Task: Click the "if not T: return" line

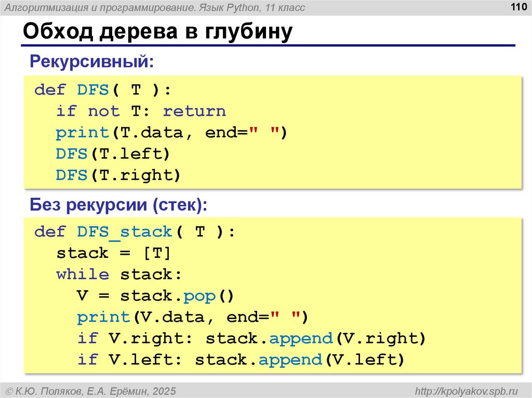Action: point(141,111)
